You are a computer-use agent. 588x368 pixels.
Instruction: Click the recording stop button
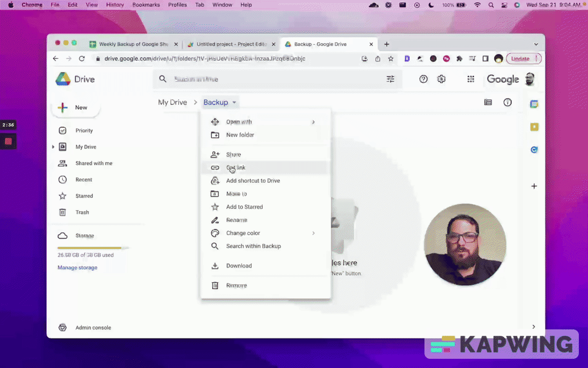tap(8, 141)
